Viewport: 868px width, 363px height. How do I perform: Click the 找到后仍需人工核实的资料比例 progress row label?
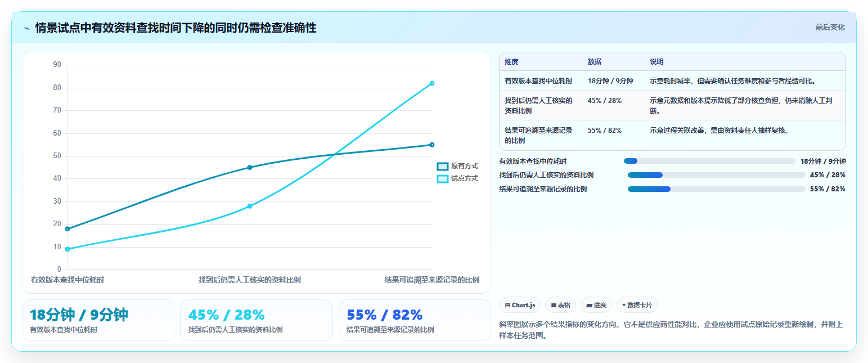point(546,175)
